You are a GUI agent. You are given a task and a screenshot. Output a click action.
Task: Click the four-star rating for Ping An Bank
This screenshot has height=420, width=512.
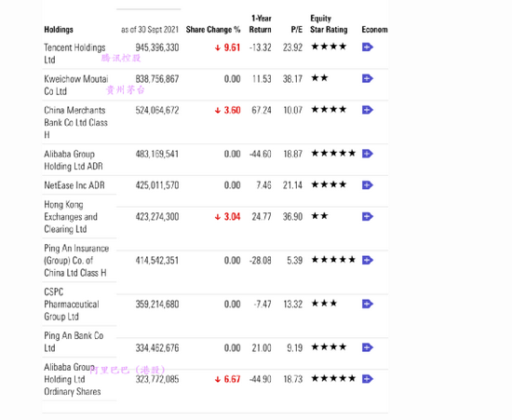click(x=329, y=346)
